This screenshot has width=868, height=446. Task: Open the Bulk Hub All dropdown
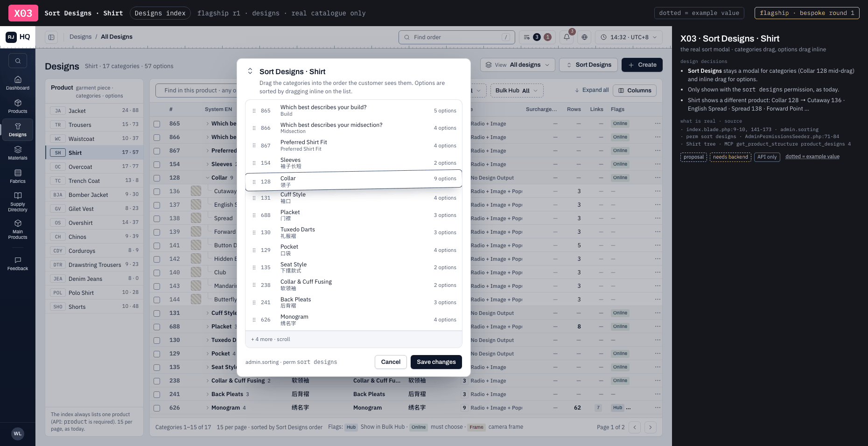tap(517, 91)
